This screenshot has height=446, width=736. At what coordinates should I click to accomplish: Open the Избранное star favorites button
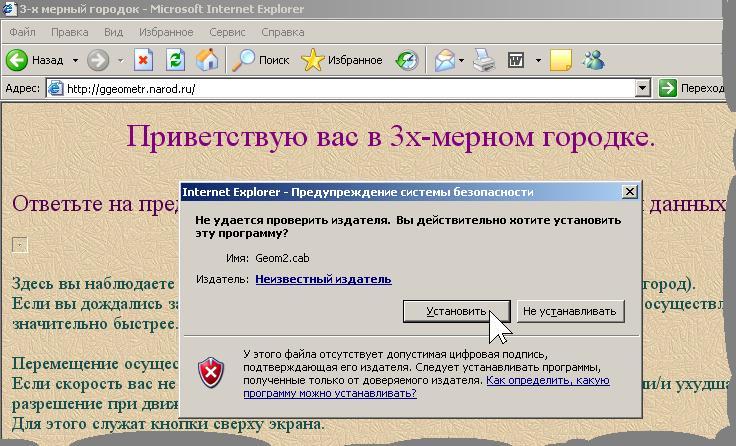342,60
